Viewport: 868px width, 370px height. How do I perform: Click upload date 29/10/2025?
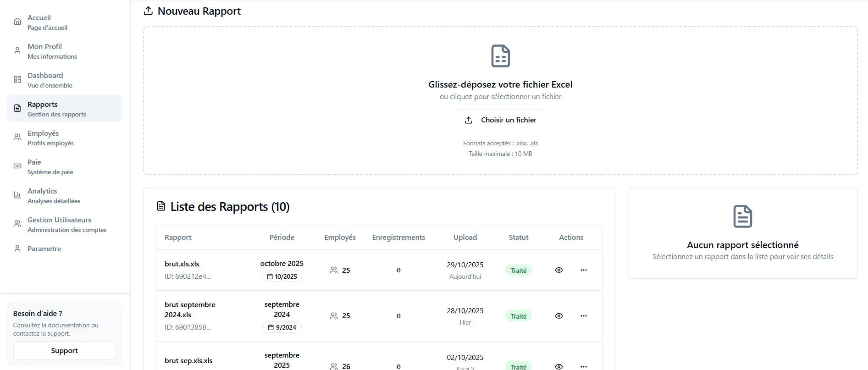tap(465, 265)
